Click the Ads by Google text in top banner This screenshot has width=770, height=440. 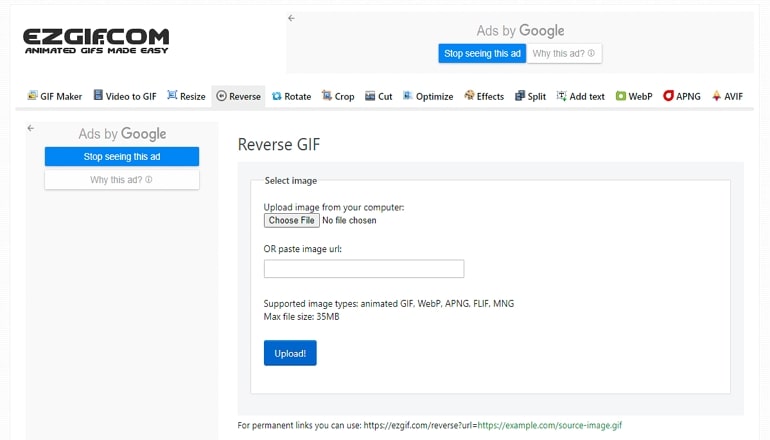tap(521, 31)
